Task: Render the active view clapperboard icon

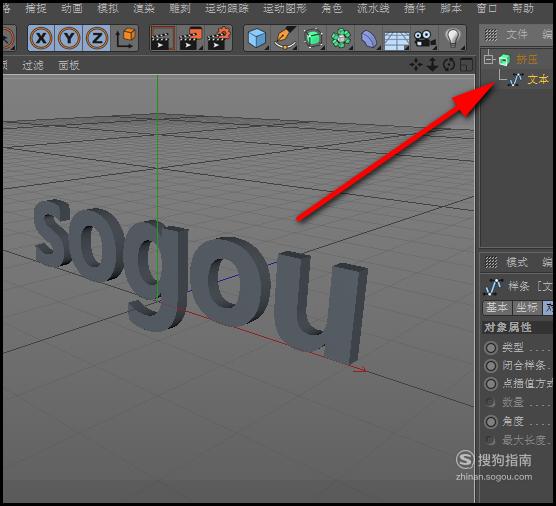Action: click(x=162, y=38)
